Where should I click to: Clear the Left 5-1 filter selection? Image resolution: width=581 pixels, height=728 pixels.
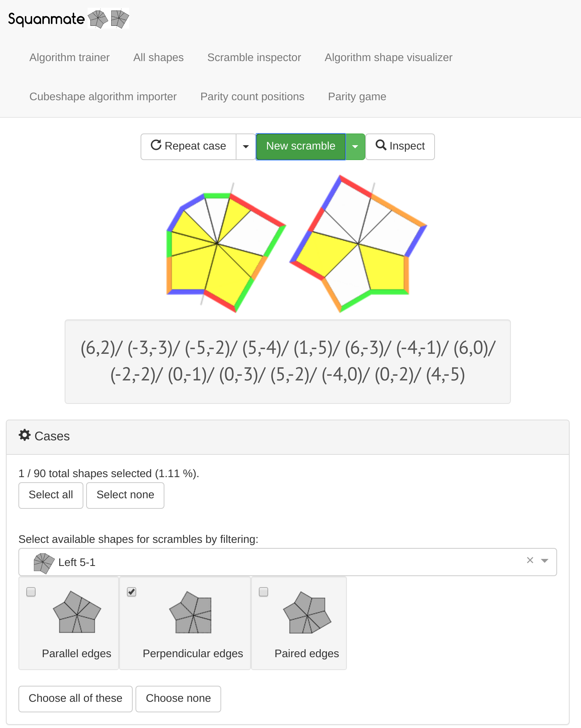click(530, 560)
